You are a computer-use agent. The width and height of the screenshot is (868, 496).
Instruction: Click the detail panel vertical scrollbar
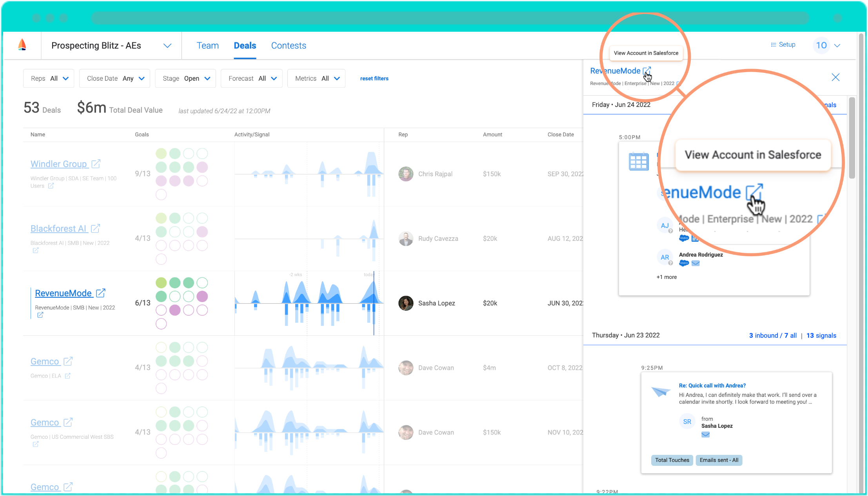tap(852, 137)
